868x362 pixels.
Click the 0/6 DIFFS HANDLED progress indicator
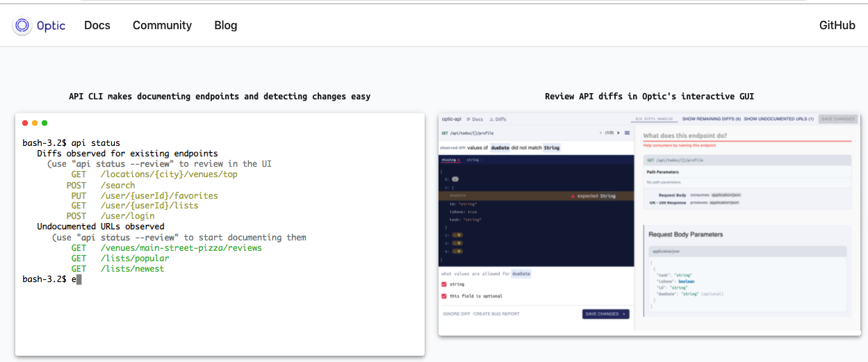653,120
